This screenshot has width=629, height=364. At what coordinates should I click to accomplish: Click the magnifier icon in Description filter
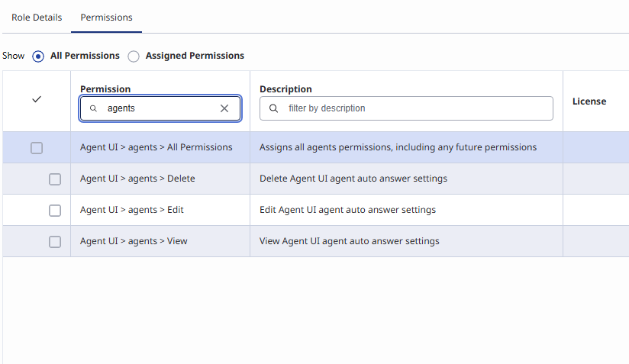tap(273, 108)
